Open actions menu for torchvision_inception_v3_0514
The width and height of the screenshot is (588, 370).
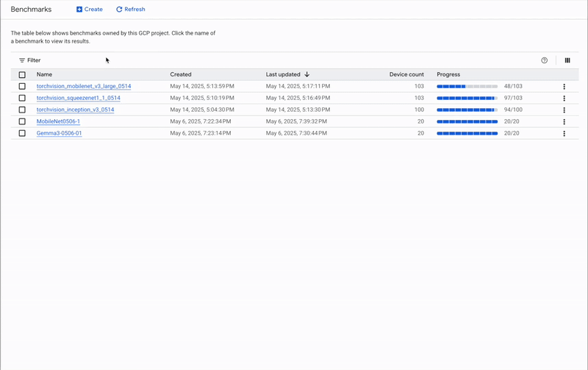pos(564,110)
